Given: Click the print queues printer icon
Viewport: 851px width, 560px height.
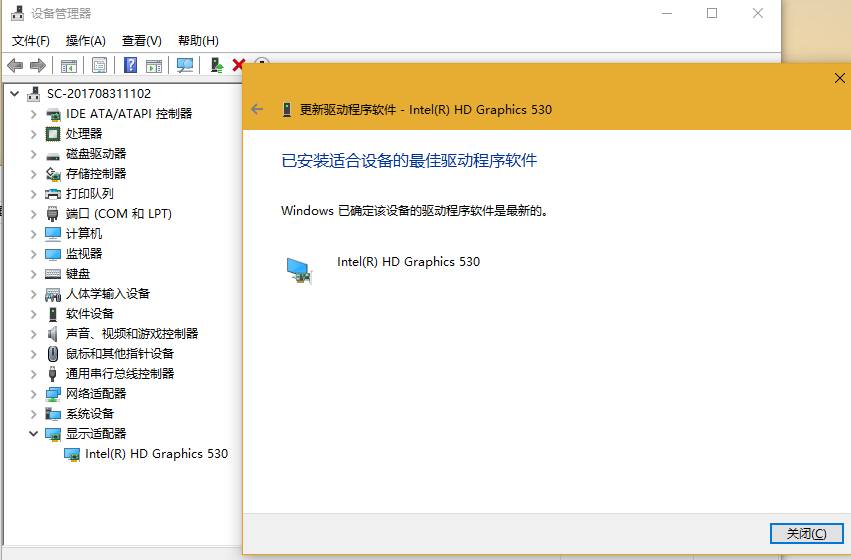Looking at the screenshot, I should (53, 194).
